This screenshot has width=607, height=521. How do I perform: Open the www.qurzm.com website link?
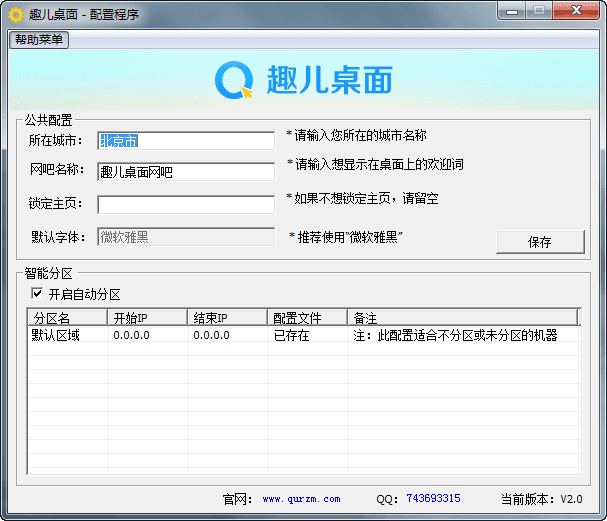click(301, 498)
